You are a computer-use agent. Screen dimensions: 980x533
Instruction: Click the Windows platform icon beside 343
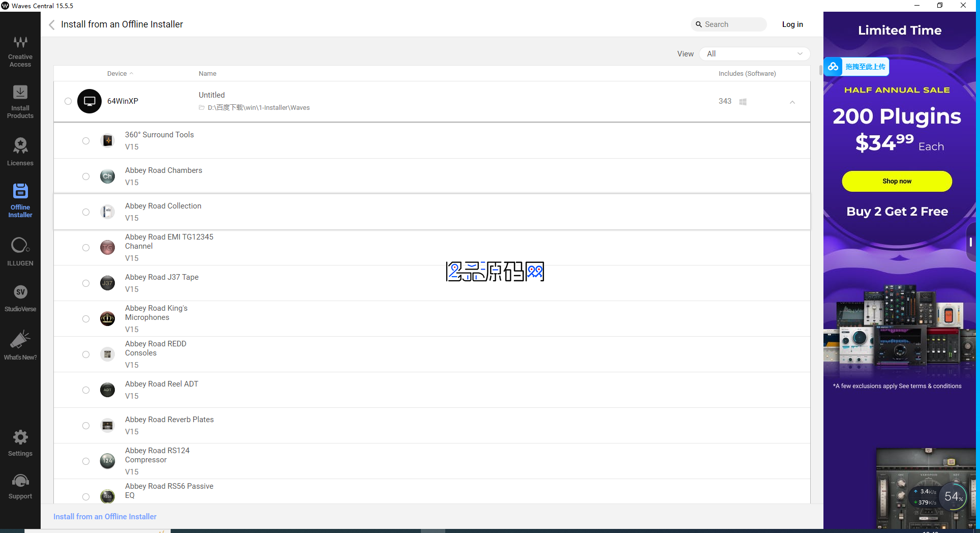tap(743, 102)
